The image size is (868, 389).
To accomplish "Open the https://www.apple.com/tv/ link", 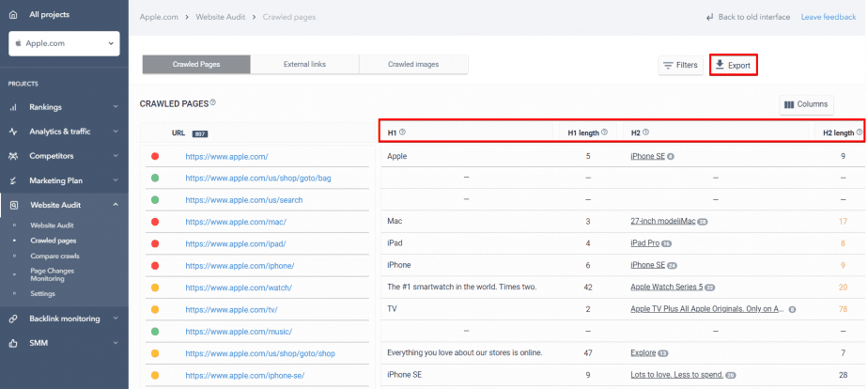I will [231, 310].
